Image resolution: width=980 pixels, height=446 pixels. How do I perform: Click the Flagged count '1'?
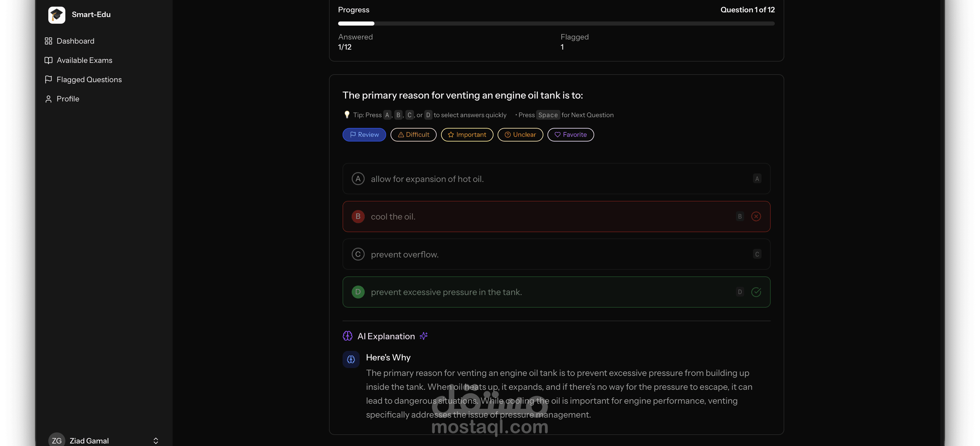coord(562,47)
